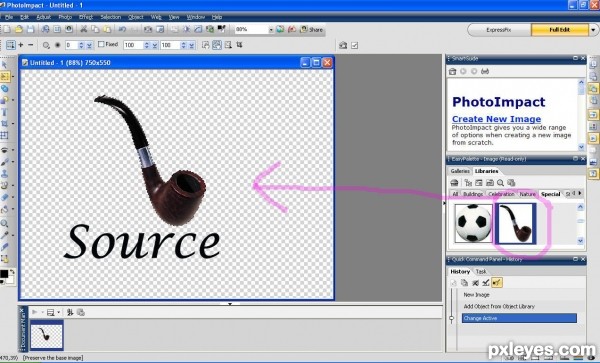Select the Pick (arrow) tool
The height and width of the screenshot is (363, 600).
tap(5, 64)
